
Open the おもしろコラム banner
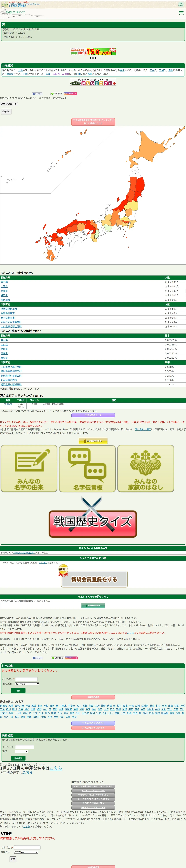(x=93, y=82)
